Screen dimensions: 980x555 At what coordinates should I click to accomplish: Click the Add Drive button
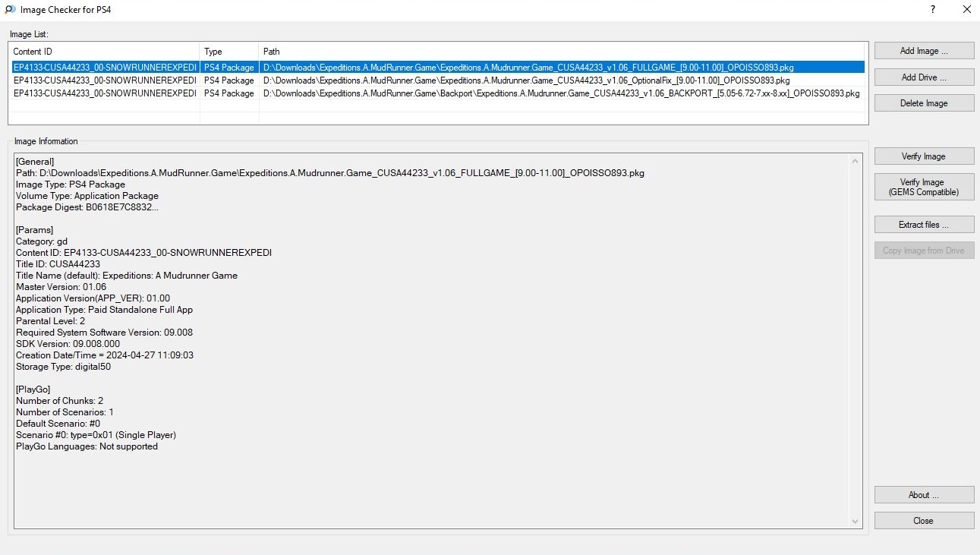click(x=924, y=77)
